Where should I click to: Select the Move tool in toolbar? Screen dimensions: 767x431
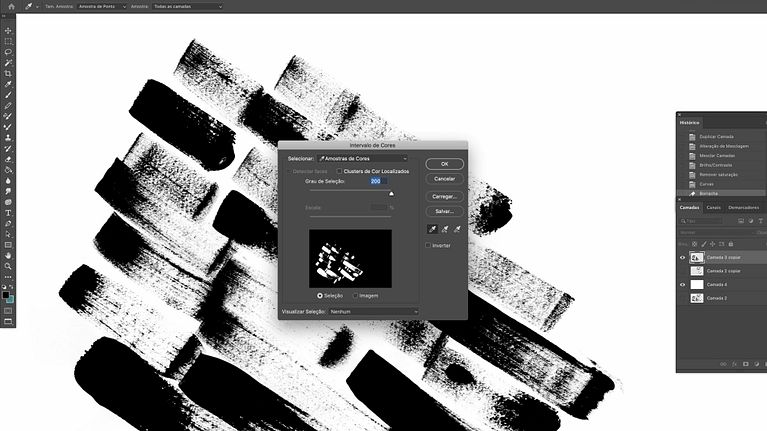pyautogui.click(x=8, y=30)
